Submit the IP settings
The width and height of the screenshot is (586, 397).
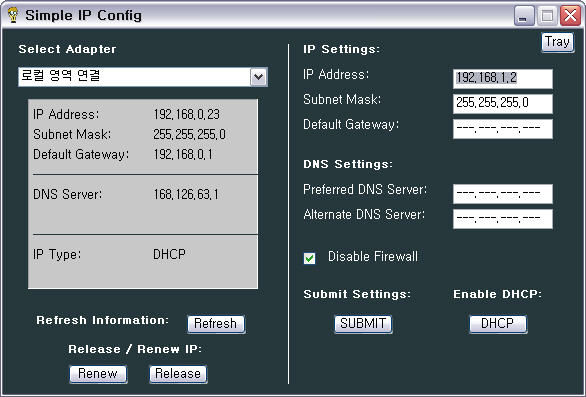click(363, 324)
